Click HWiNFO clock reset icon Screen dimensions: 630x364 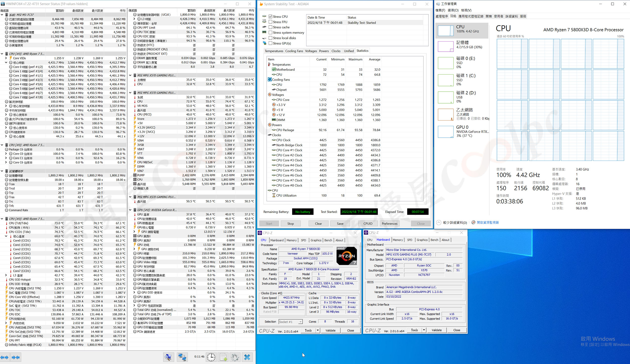211,357
